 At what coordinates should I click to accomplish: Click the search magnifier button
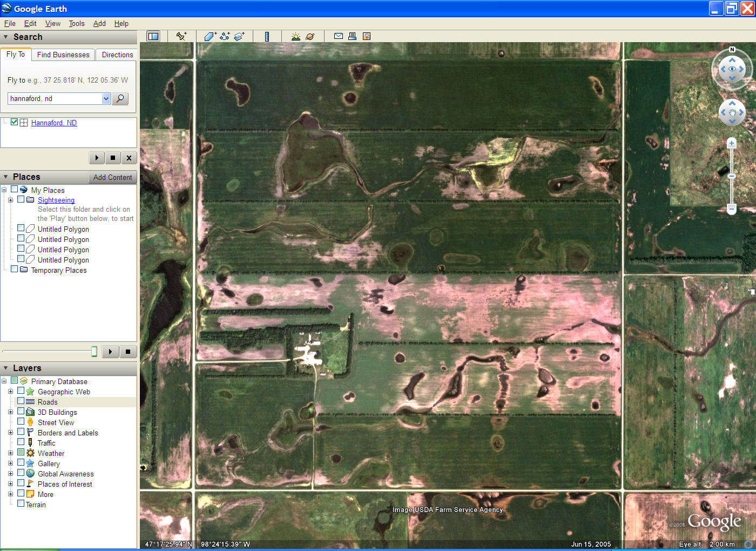pyautogui.click(x=120, y=98)
